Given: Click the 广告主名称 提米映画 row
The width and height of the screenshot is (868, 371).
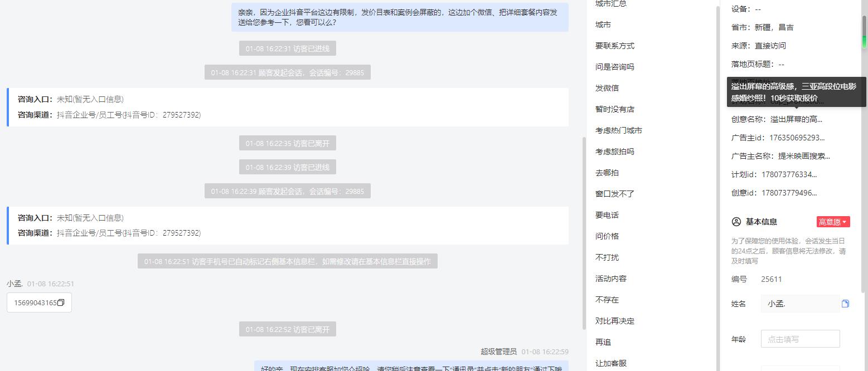Looking at the screenshot, I should pyautogui.click(x=780, y=156).
